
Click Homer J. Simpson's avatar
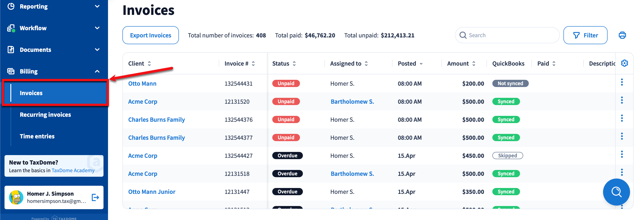[x=16, y=197]
